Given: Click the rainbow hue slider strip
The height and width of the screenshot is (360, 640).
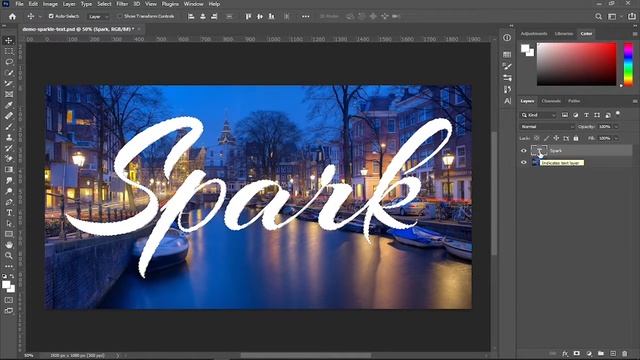Looking at the screenshot, I should click(628, 64).
